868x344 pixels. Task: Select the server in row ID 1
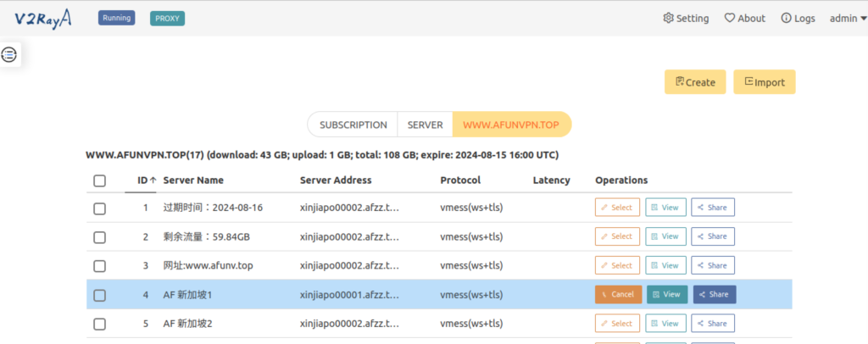[617, 208]
